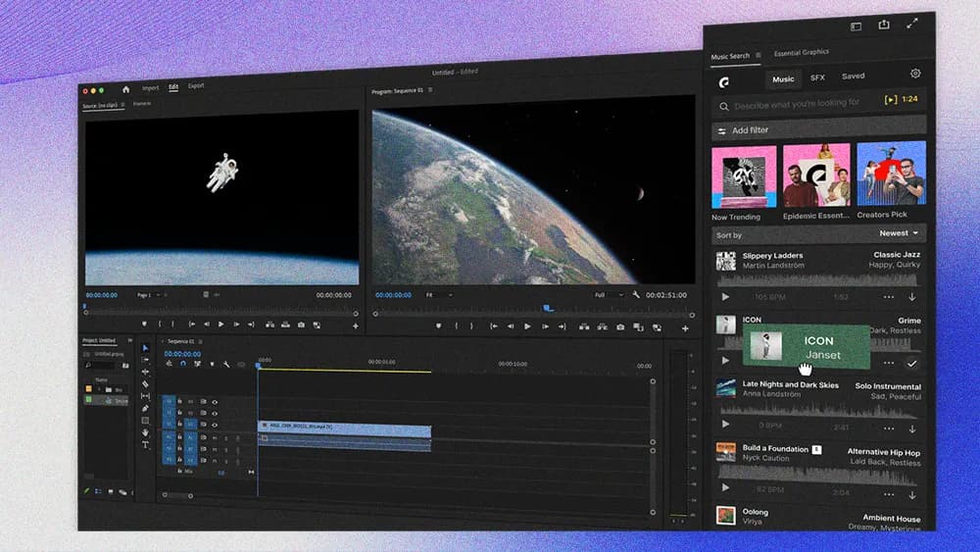Click the share icon above the music panel
Image resolution: width=980 pixels, height=552 pixels.
pos(884,25)
